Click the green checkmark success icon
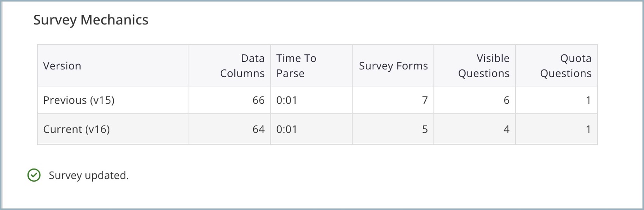644x210 pixels. [34, 175]
